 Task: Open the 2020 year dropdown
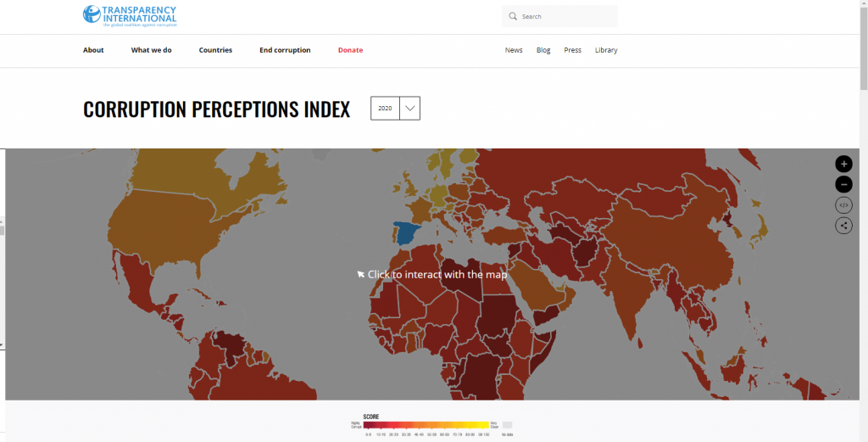(x=395, y=109)
